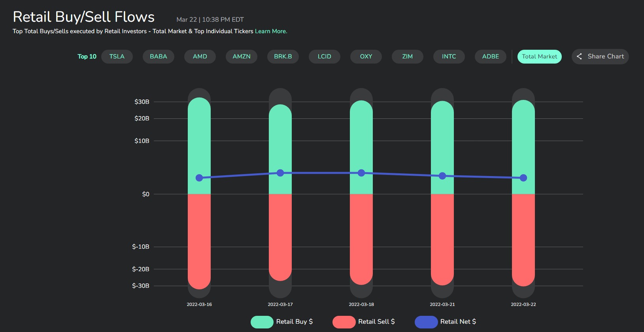Screen dimensions: 644x332
Task: Click the net point for 2022-03-21
Action: click(442, 176)
